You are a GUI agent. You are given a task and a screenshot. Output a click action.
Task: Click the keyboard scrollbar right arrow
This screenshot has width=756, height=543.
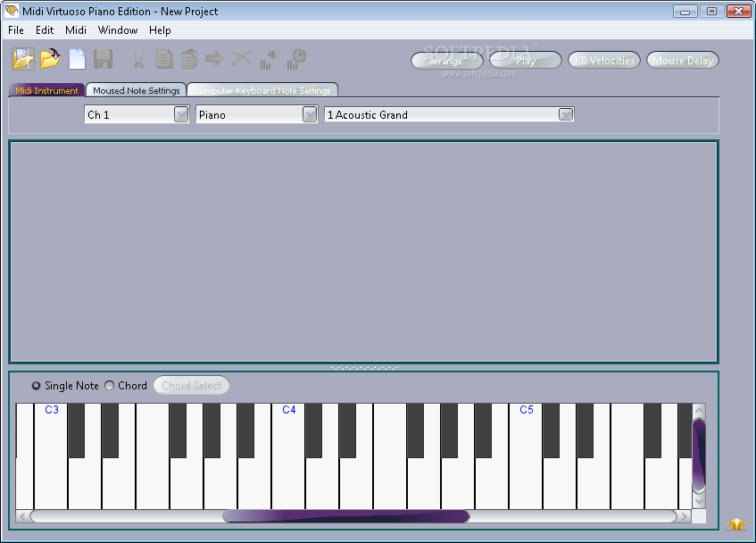click(684, 516)
